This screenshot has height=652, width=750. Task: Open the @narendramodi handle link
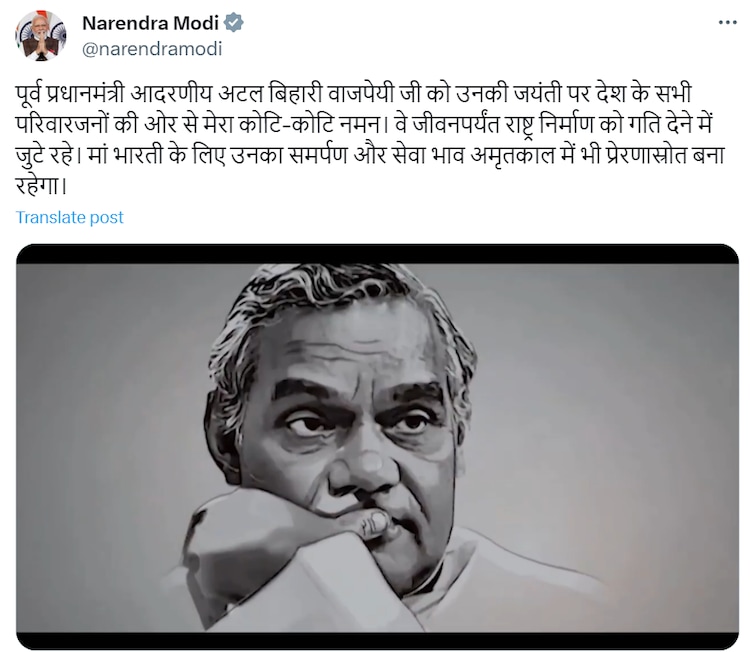click(152, 49)
